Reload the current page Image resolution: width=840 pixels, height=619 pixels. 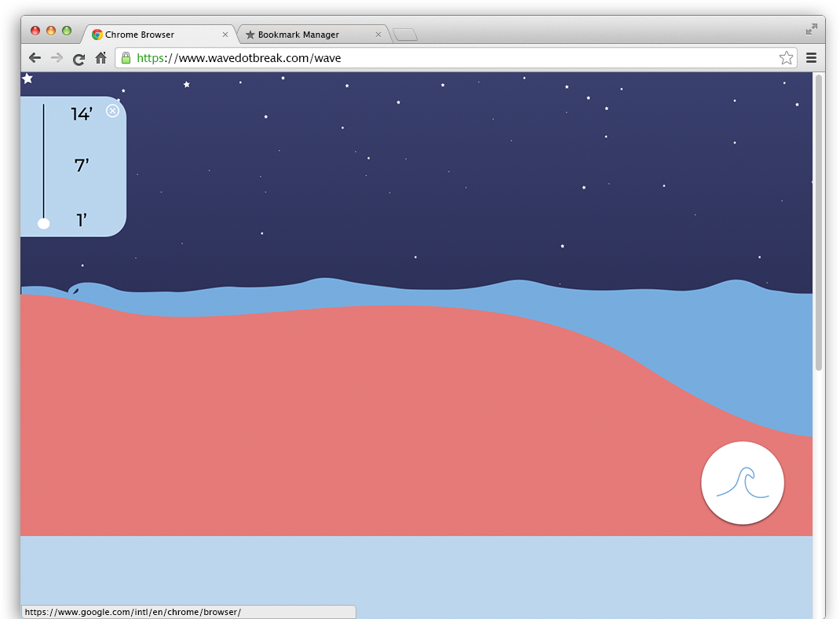[x=79, y=59]
